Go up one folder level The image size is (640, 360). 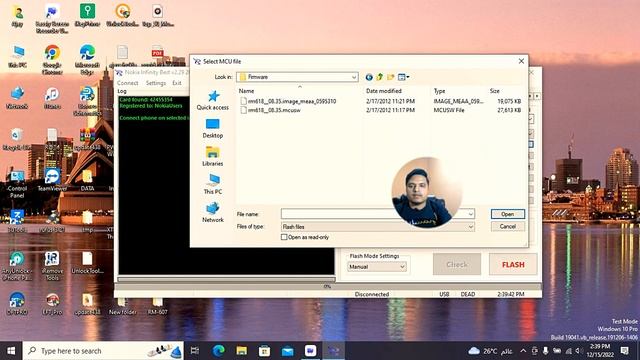pos(380,77)
